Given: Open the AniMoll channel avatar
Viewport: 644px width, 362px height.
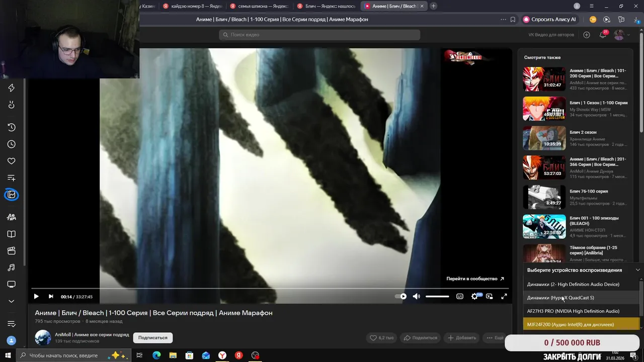Looking at the screenshot, I should (43, 338).
